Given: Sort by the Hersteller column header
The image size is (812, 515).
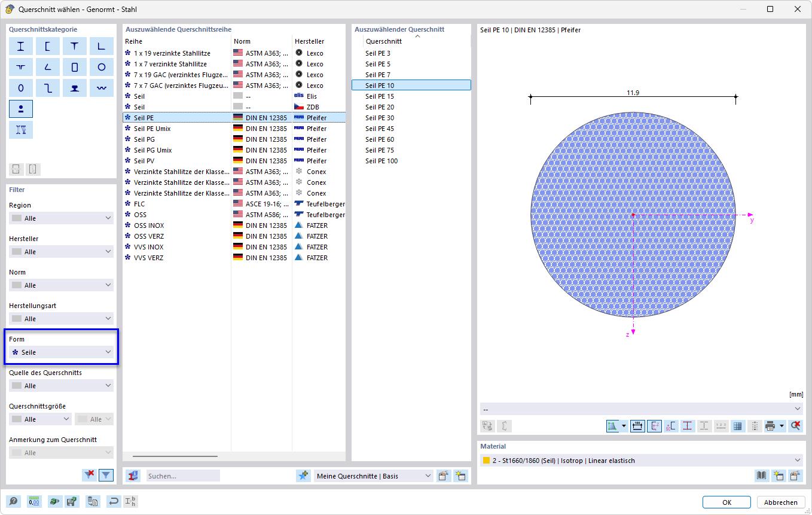Looking at the screenshot, I should tap(319, 41).
